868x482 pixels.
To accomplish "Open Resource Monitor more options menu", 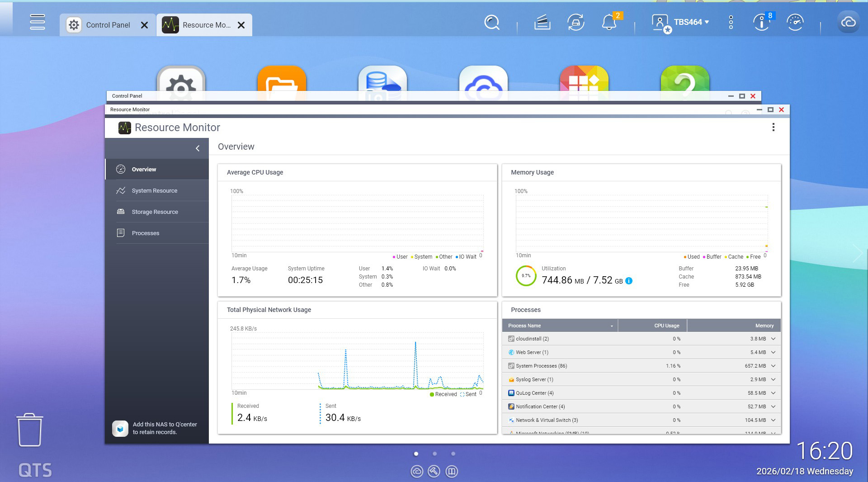I will pos(773,128).
